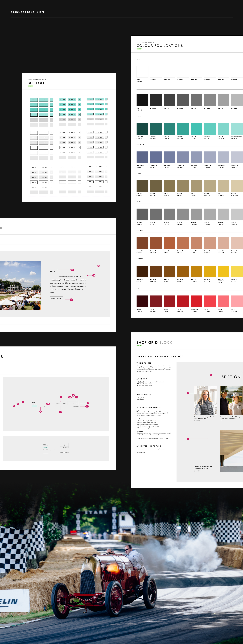Click the 'Quantity upsell text' label
Viewport: 243px width, 644px height.
click(x=64, y=452)
